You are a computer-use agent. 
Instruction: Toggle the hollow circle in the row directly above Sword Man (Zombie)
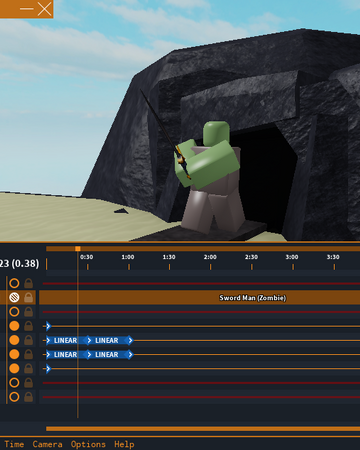(x=14, y=283)
